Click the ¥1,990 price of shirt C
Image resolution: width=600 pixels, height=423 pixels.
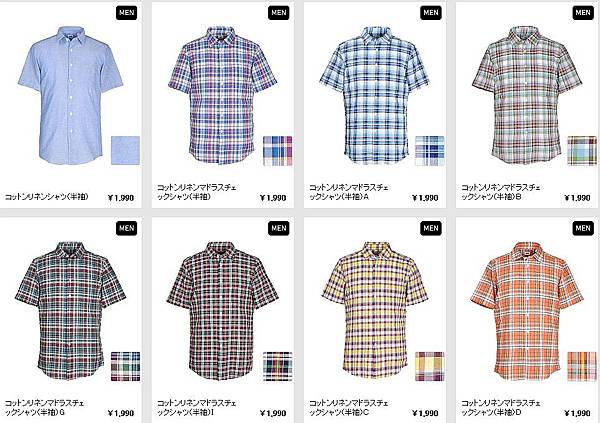point(425,413)
